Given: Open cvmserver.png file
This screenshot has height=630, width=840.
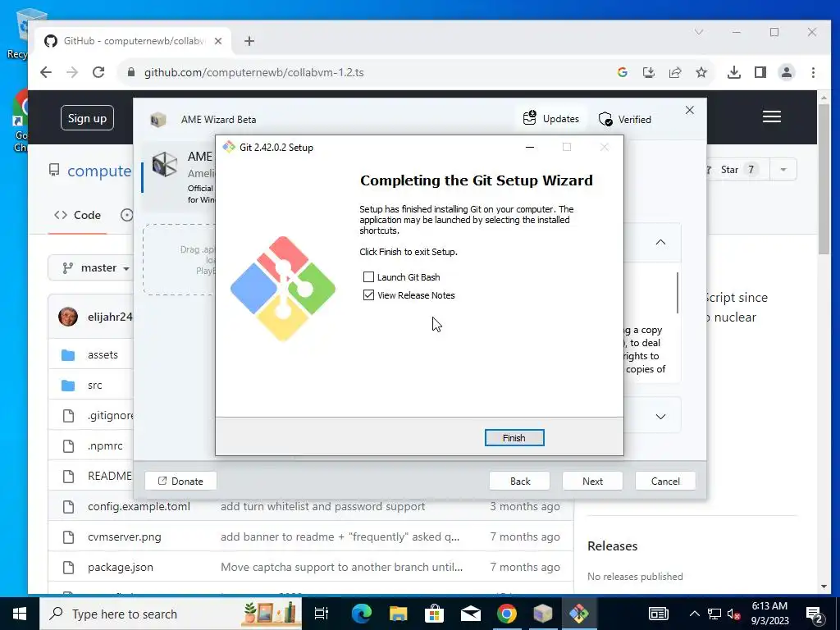Looking at the screenshot, I should (125, 536).
